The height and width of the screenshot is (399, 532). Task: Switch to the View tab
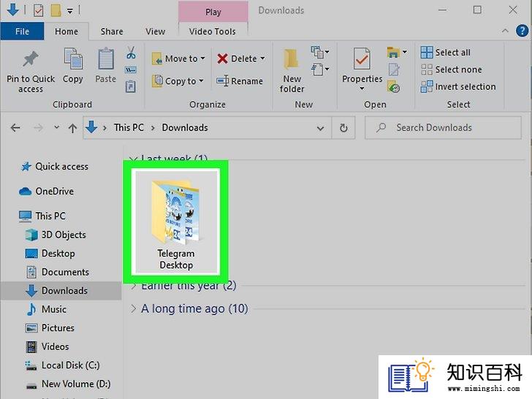156,31
